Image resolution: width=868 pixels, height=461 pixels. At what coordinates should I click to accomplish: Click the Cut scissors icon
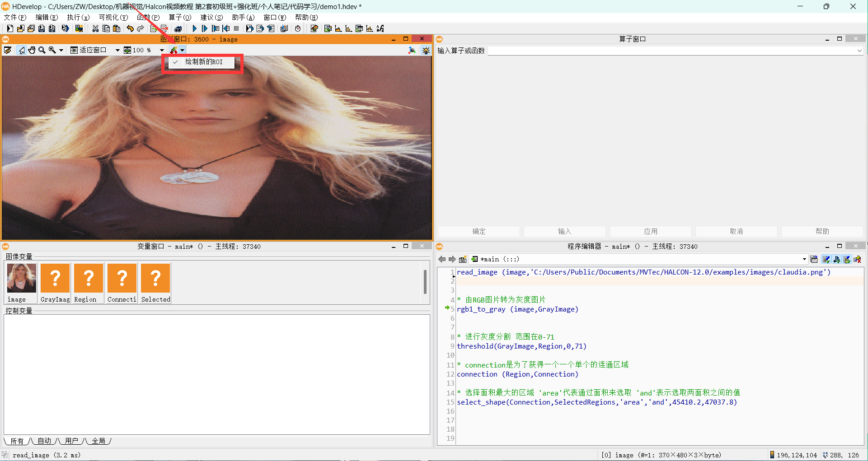pos(95,28)
